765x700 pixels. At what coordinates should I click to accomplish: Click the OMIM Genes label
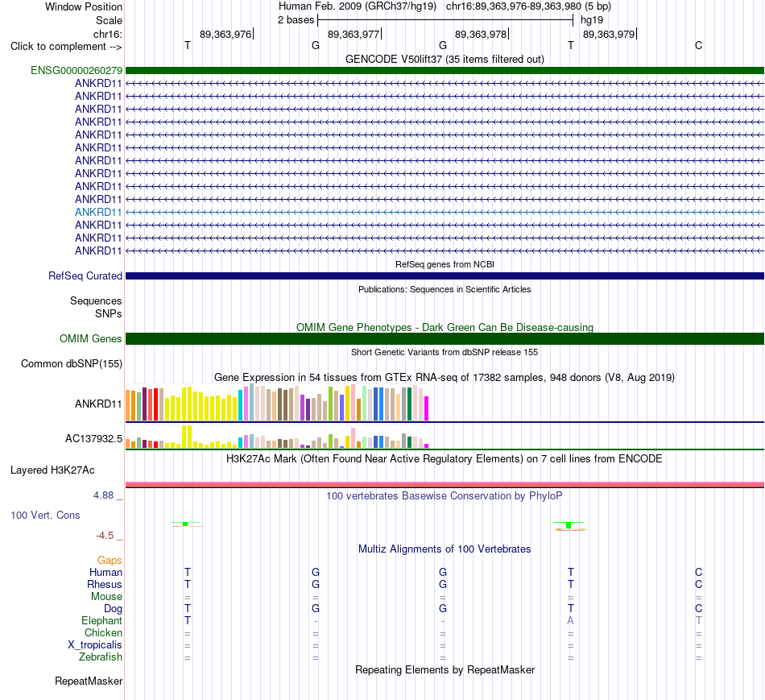pos(90,338)
